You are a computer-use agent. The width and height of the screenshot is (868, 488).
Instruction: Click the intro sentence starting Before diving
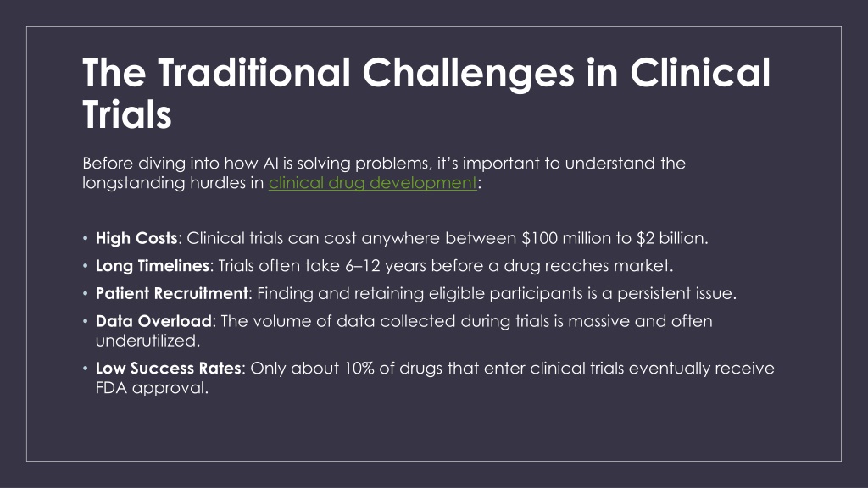(x=384, y=173)
